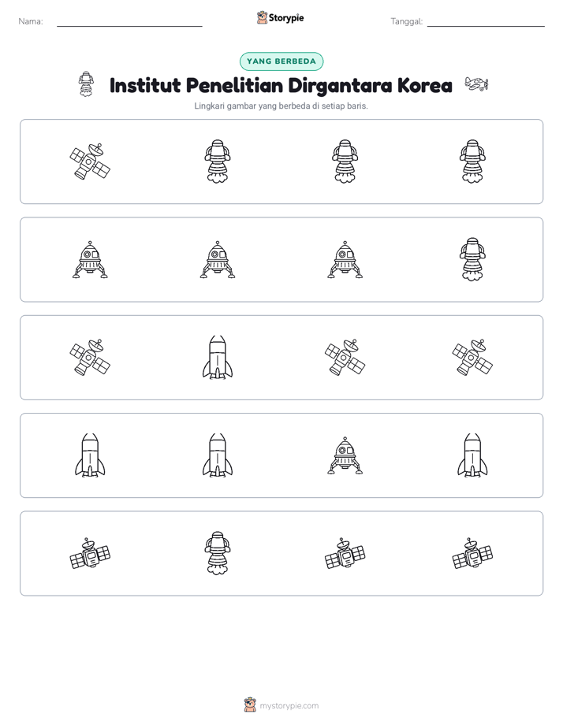This screenshot has height=728, width=563.
Task: Click the bear mascot icon in the footer
Action: [250, 705]
